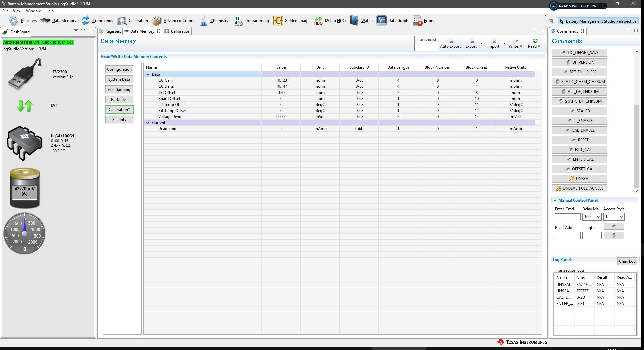The height and width of the screenshot is (350, 644).
Task: Click the battery voltage icon
Action: point(25,188)
